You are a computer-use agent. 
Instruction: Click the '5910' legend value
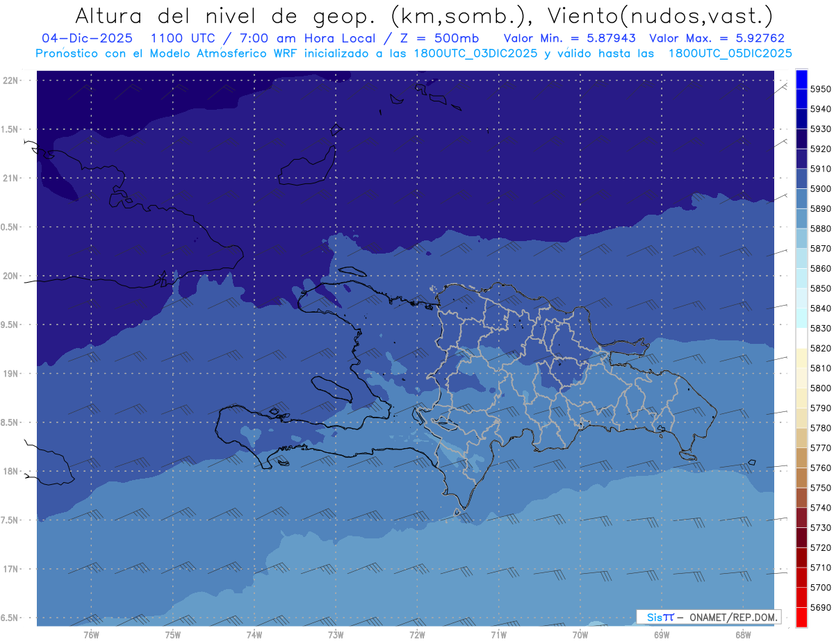pos(821,169)
